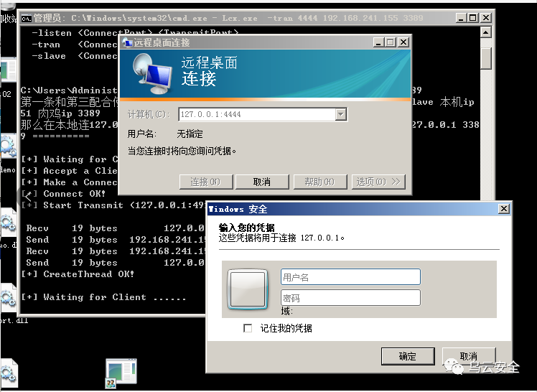Confirm credentials with the 确定 button
The height and width of the screenshot is (392, 537).
[x=408, y=356]
